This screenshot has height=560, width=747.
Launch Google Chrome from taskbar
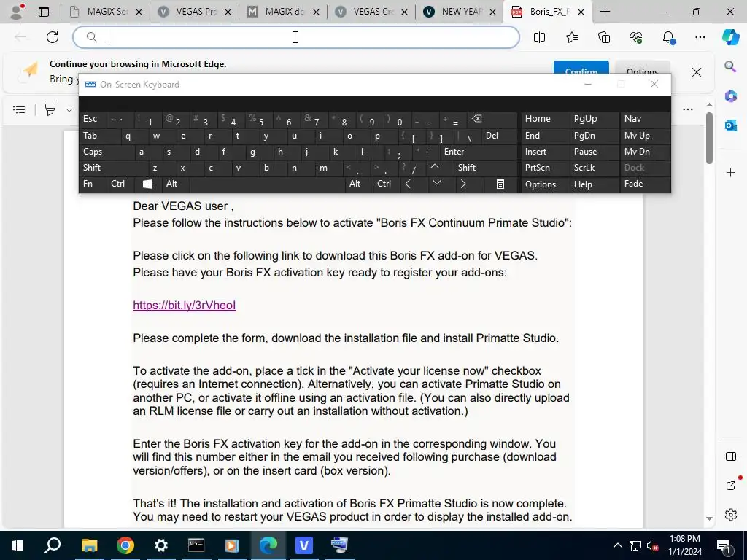coord(125,545)
